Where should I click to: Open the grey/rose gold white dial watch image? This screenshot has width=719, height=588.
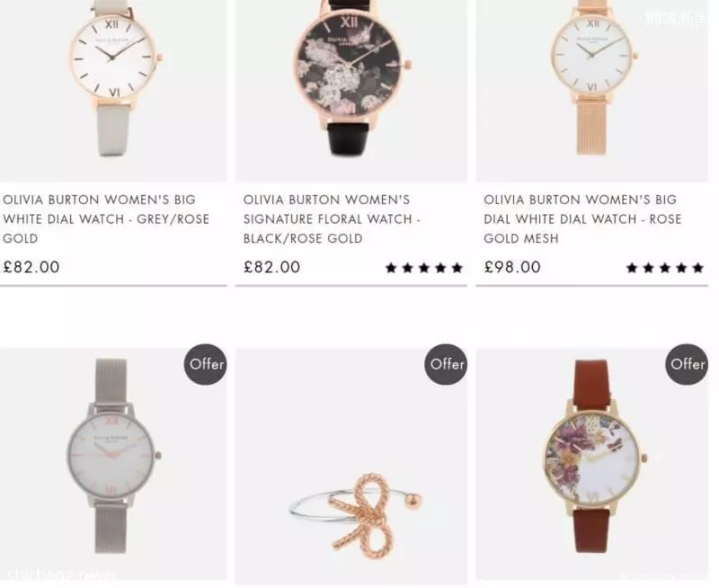[x=113, y=91]
